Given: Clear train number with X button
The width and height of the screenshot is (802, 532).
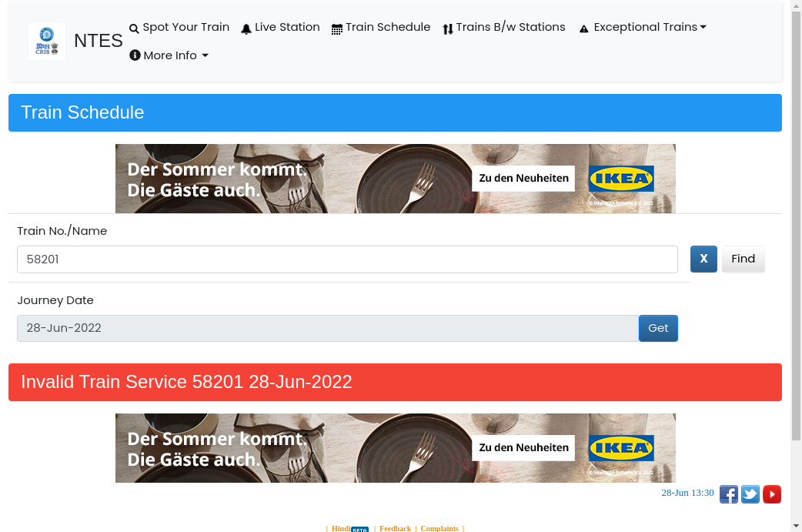Looking at the screenshot, I should 703,259.
